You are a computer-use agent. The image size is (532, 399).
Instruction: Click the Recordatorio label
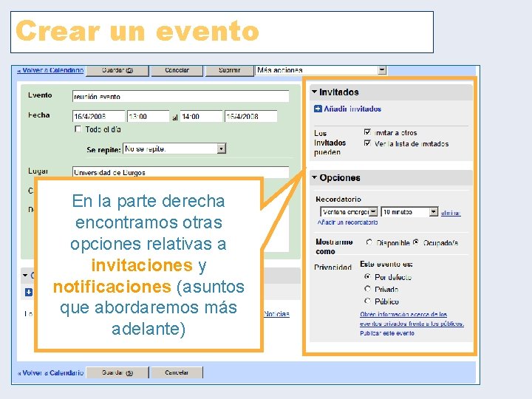tap(338, 199)
